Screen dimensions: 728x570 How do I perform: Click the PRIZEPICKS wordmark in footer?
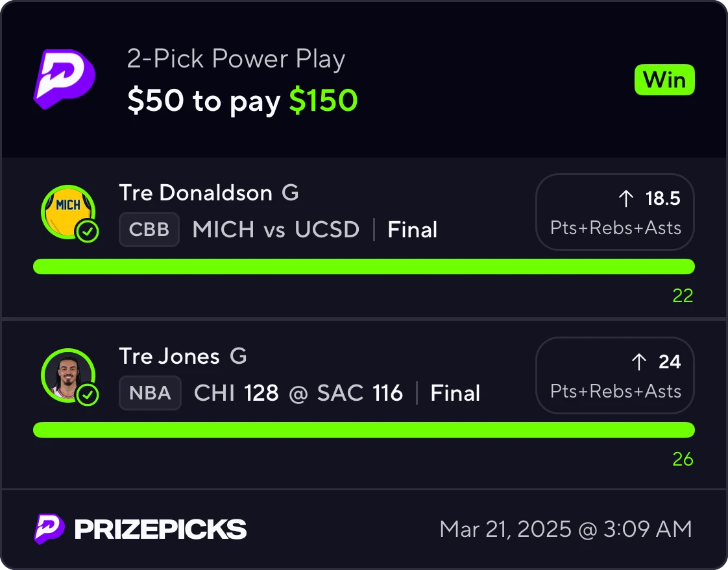(161, 529)
